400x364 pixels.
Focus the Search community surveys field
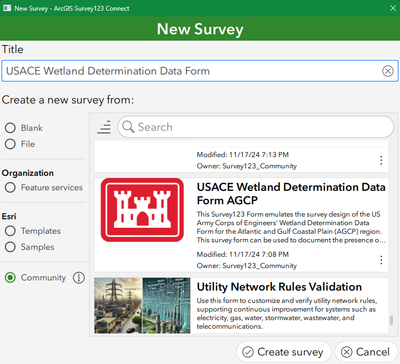click(256, 127)
